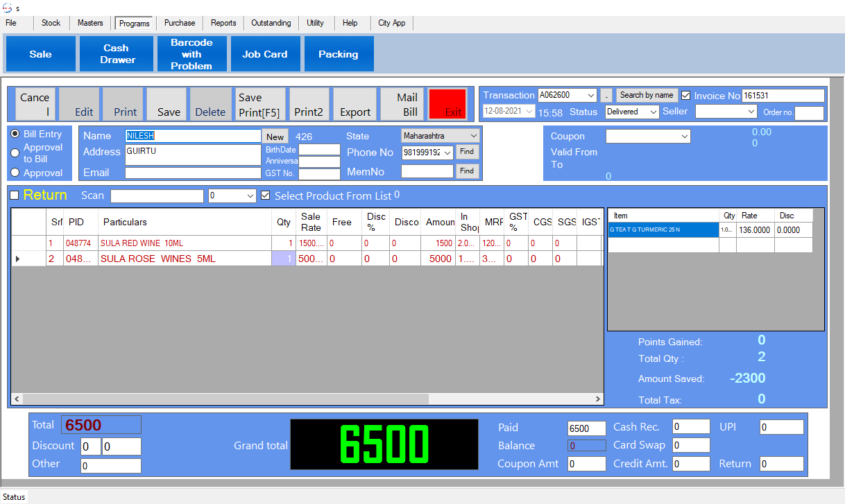This screenshot has height=504, width=845.
Task: Select the Bill Entry radio button
Action: 15,134
